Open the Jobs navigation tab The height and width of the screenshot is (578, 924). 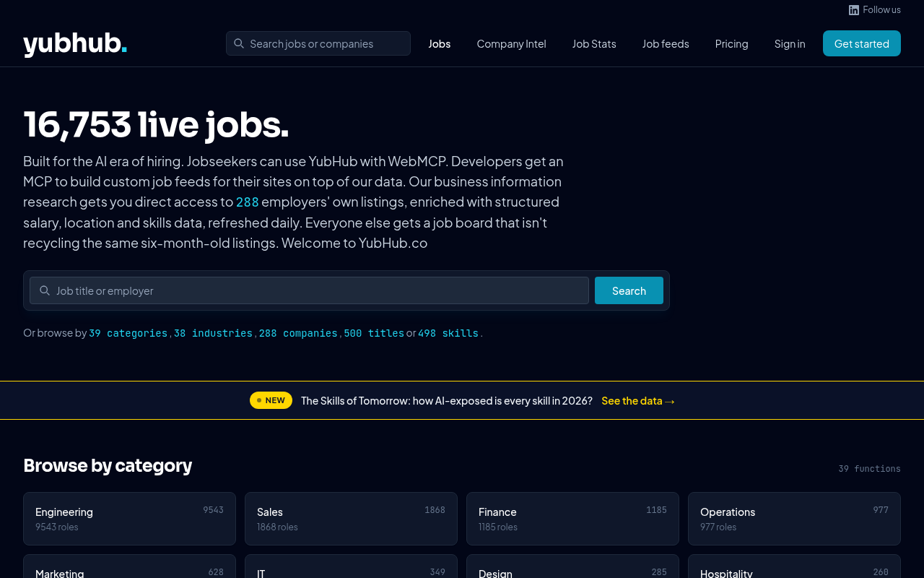(440, 43)
